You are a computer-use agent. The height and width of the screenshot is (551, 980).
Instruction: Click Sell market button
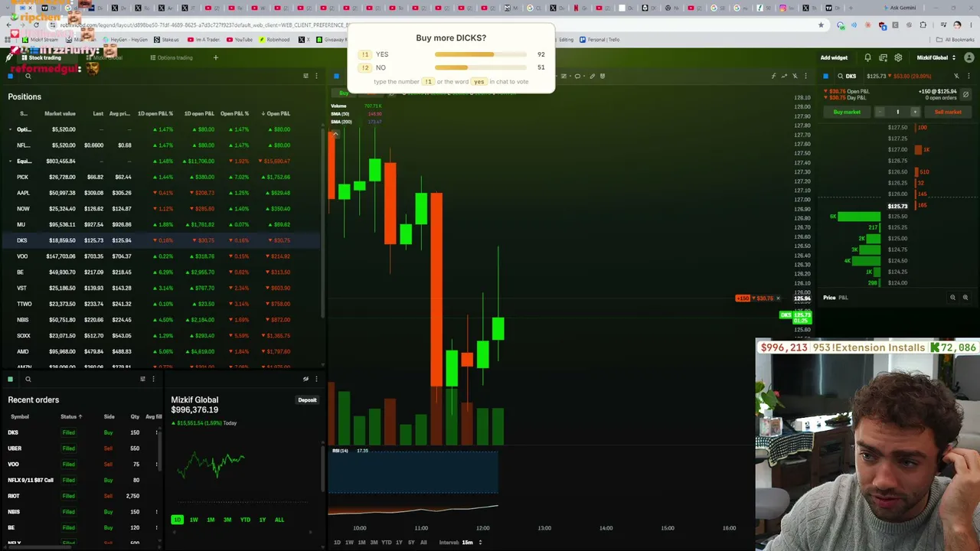(x=948, y=112)
